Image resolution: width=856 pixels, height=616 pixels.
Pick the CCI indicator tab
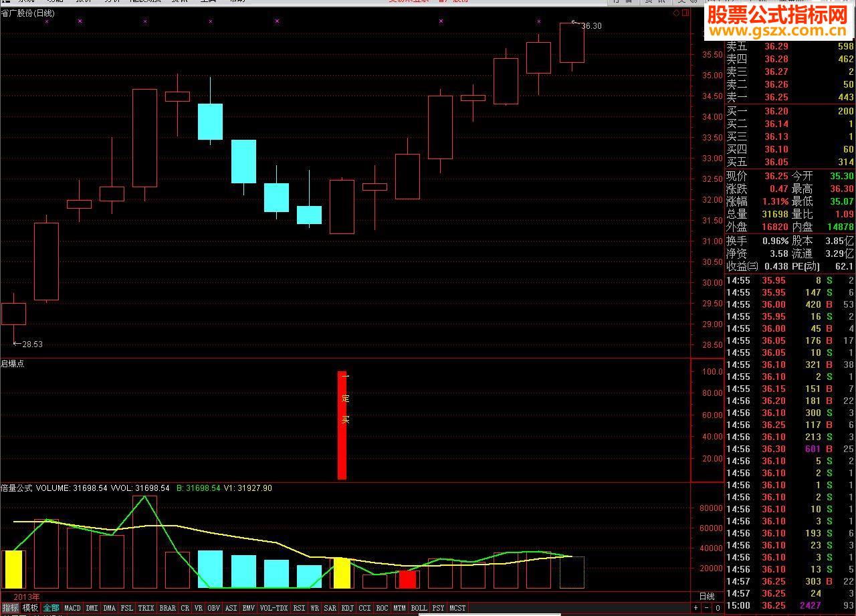point(364,608)
